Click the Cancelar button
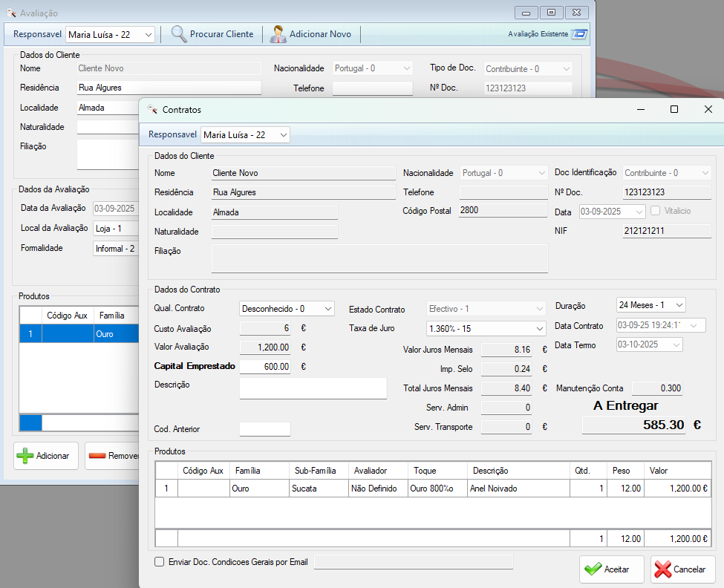The width and height of the screenshot is (724, 588). pyautogui.click(x=683, y=569)
